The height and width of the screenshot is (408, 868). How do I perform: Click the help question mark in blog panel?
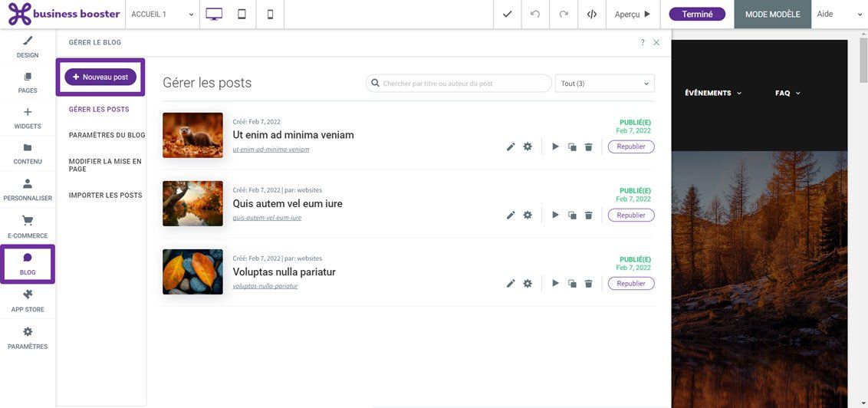(642, 42)
